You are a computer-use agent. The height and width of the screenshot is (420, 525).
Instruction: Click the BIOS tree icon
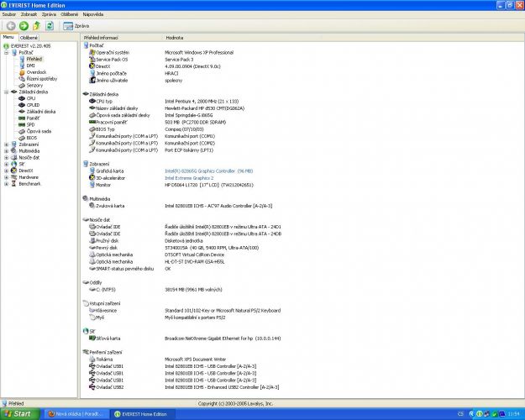point(22,138)
